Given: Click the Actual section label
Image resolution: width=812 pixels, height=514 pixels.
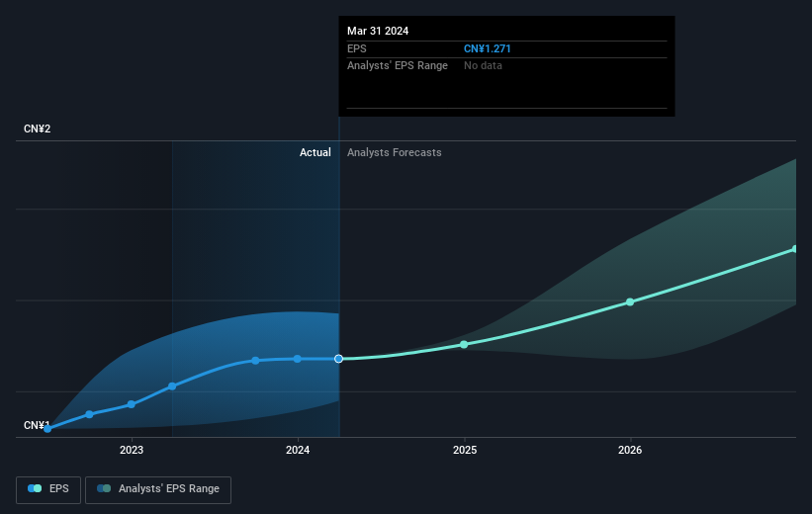Looking at the screenshot, I should point(315,152).
